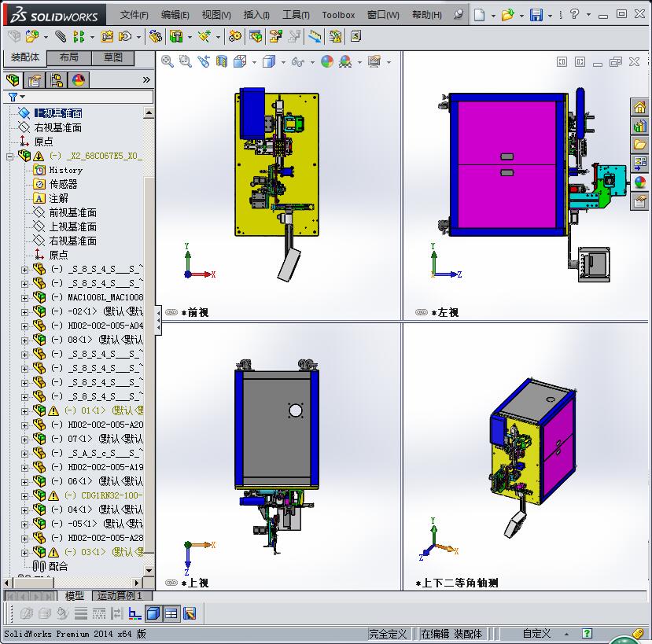
Task: Switch to the 布局 tab
Action: point(69,57)
